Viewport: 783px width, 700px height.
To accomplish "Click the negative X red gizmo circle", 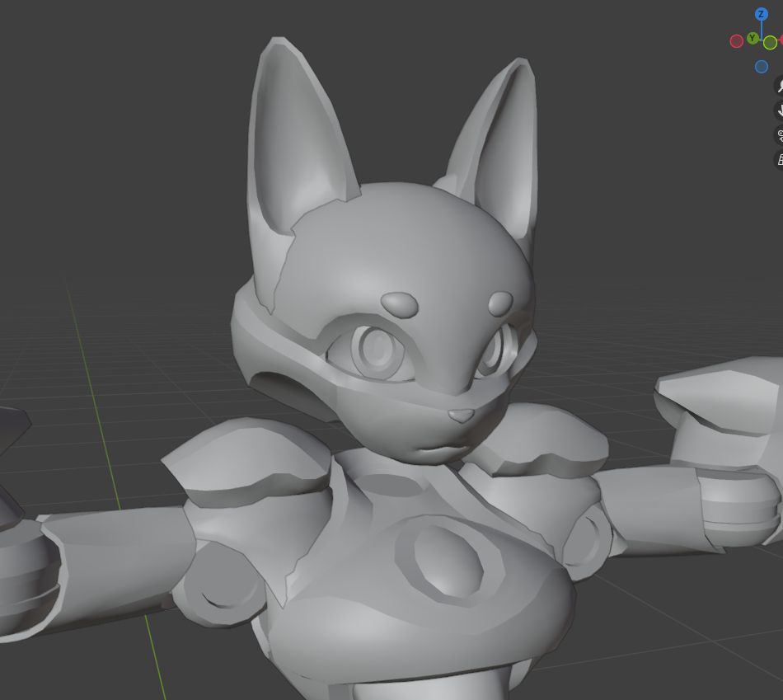I will (x=737, y=41).
